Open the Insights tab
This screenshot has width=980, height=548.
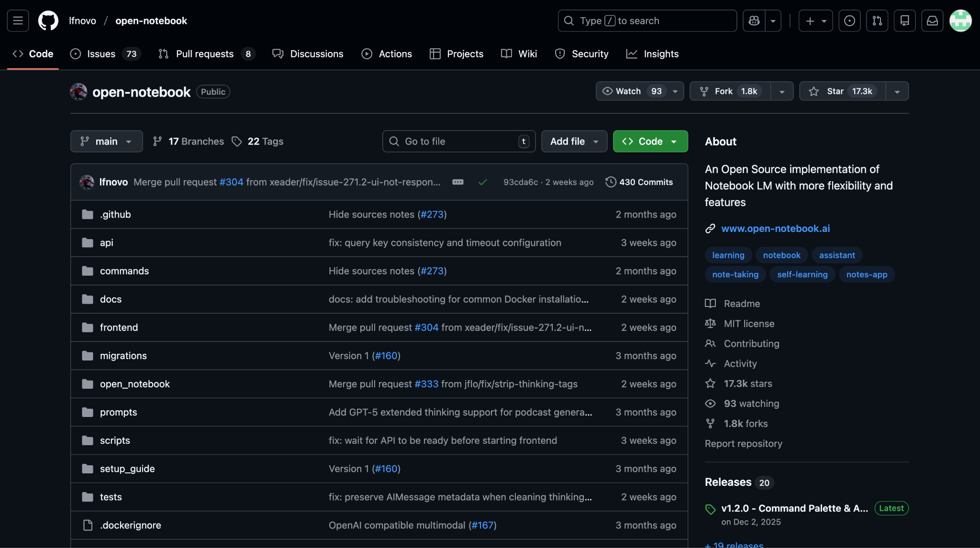coord(660,54)
